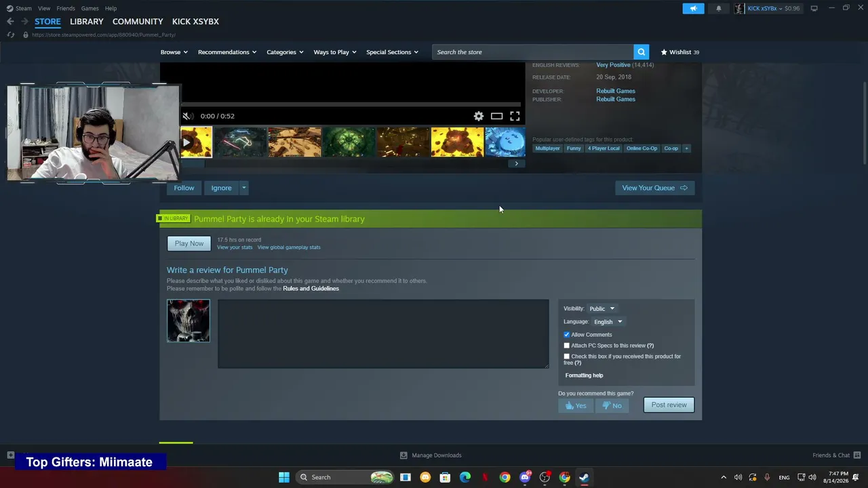The image size is (868, 488).
Task: Open the review Visibility dropdown
Action: [x=601, y=308]
